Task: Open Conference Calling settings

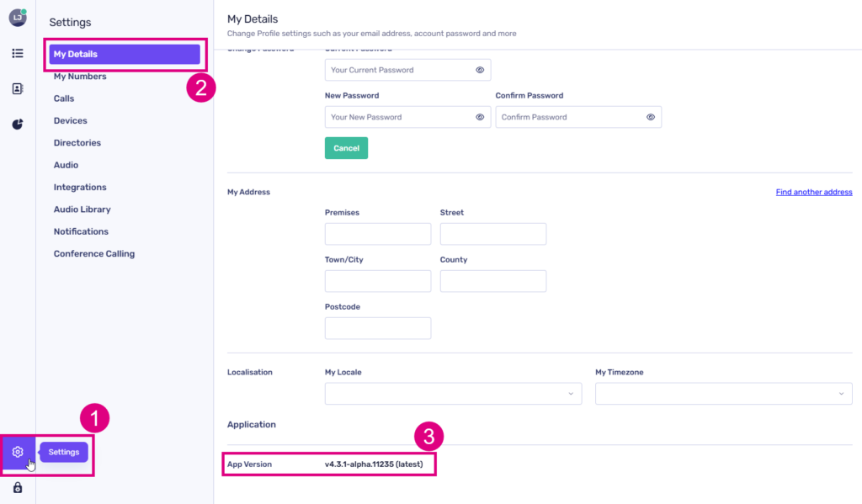Action: pos(93,254)
